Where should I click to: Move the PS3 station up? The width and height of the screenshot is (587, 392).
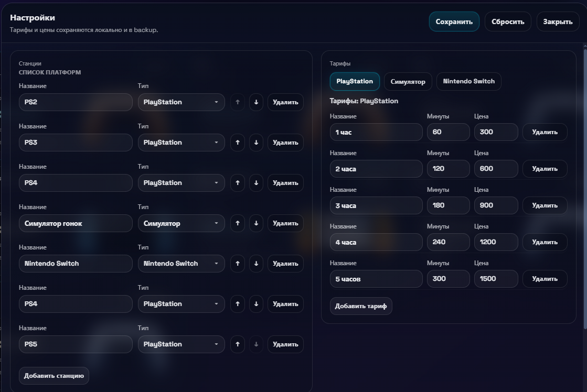(237, 143)
